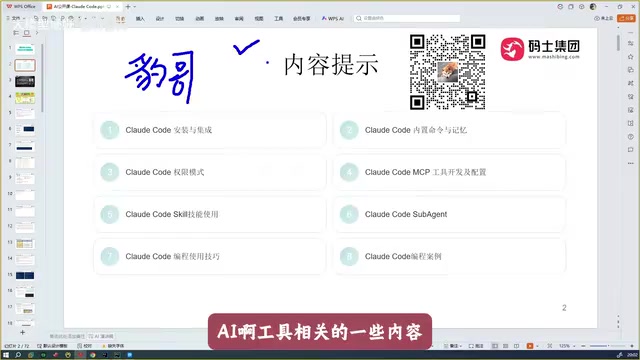Click the missing fonts warning in status bar
The width and height of the screenshot is (640, 360).
(113, 346)
